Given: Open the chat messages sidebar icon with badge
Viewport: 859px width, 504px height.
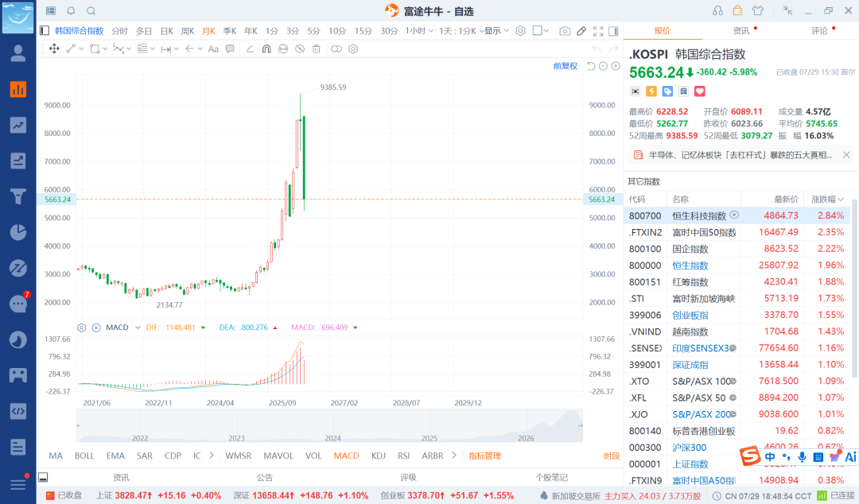Looking at the screenshot, I should click(x=18, y=304).
